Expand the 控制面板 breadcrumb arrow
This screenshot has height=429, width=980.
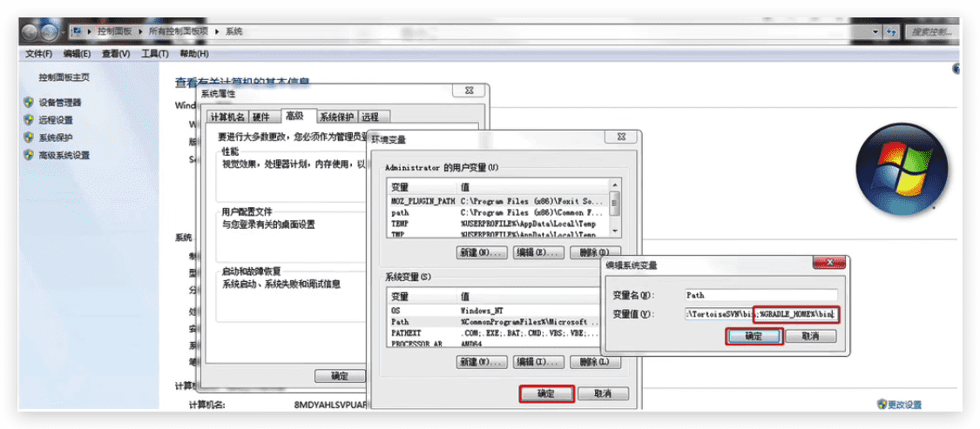click(143, 31)
